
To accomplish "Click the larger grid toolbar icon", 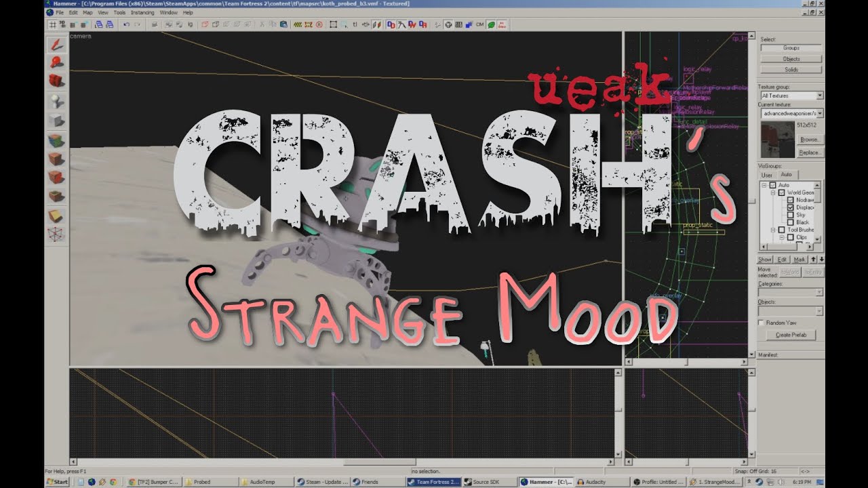I will click(83, 24).
